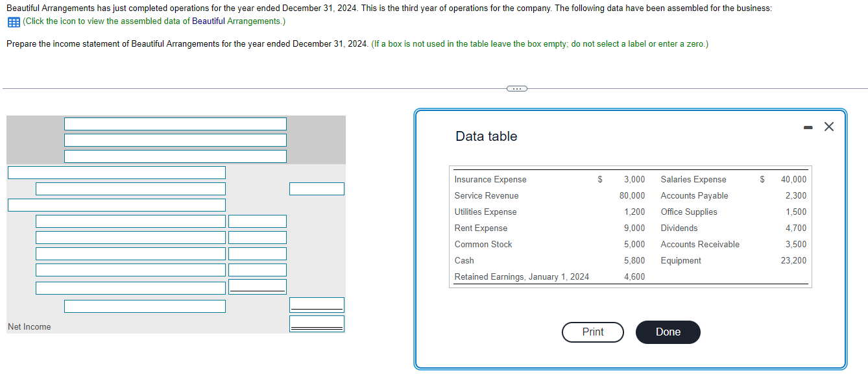Click the 2,300 Accounts Payable value
Viewport: 868px width, 379px height.
click(796, 196)
